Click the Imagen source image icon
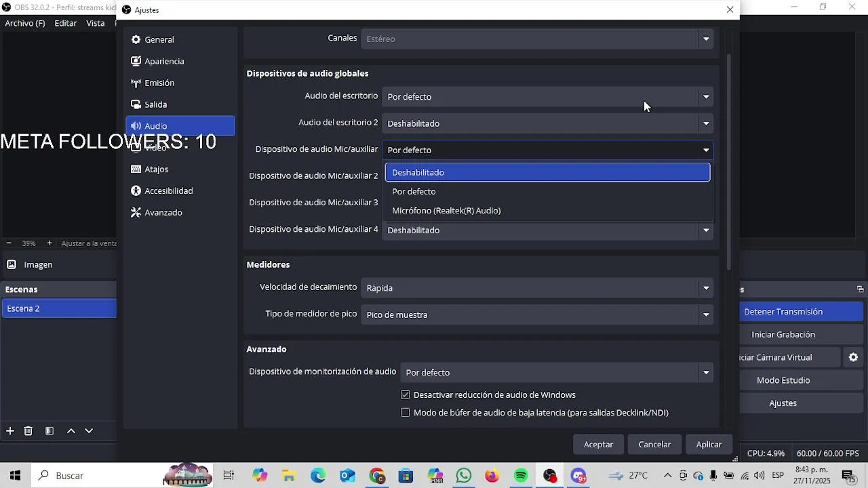The image size is (868, 488). (x=12, y=264)
